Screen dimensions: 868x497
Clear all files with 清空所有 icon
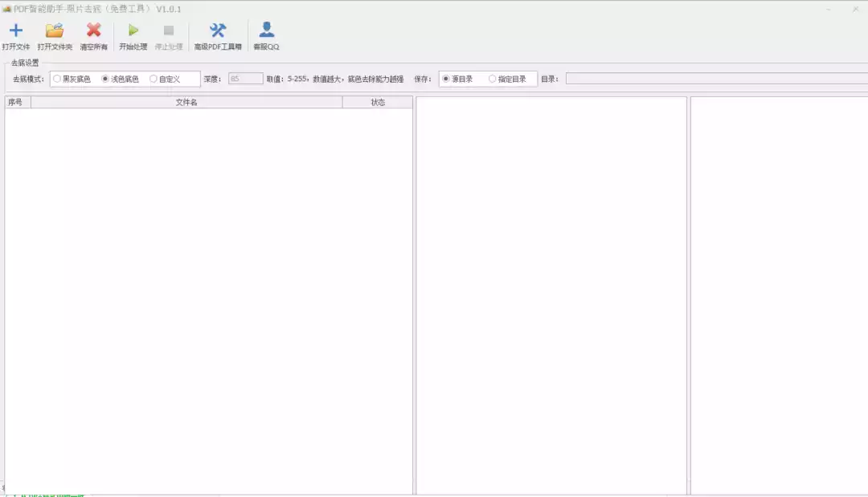[93, 31]
